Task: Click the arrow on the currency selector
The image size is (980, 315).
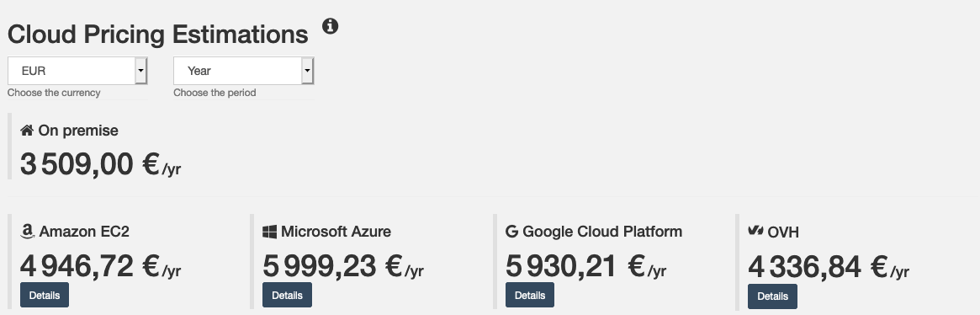Action: (x=141, y=71)
